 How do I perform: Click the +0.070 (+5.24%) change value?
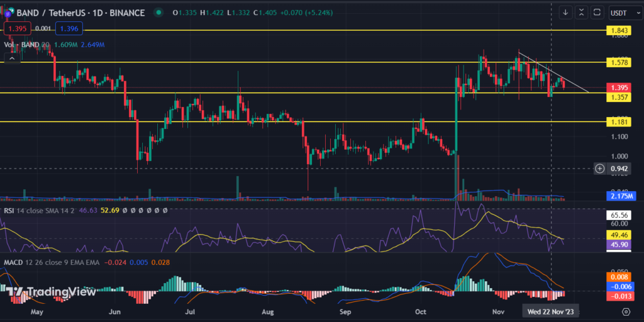[306, 13]
